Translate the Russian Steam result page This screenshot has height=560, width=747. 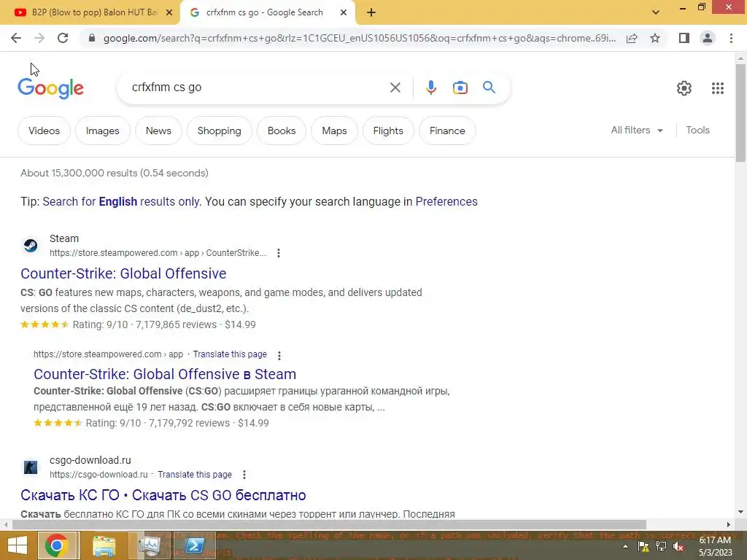tap(230, 354)
